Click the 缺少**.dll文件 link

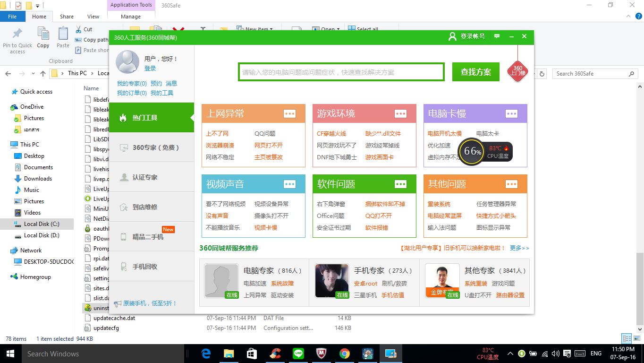383,134
